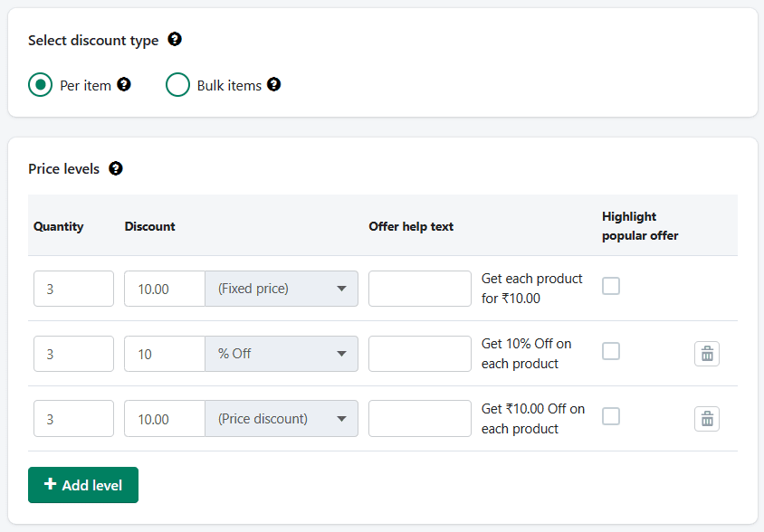The image size is (764, 532).
Task: Delete the % Off price level row
Action: point(707,354)
